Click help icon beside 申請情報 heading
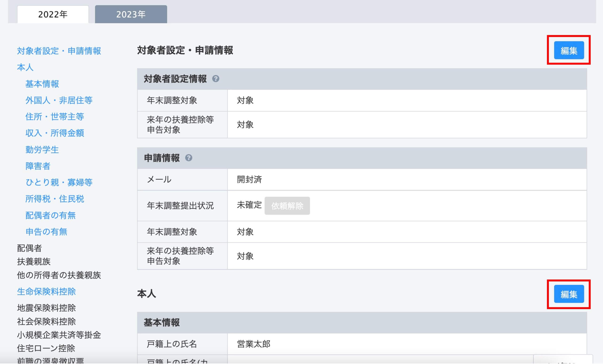The width and height of the screenshot is (603, 364). [x=188, y=158]
